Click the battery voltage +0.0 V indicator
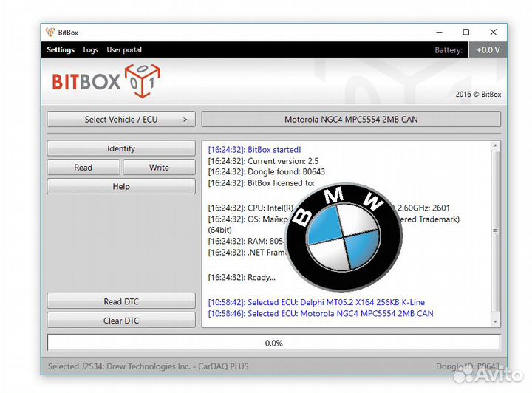532x393 pixels. [488, 49]
